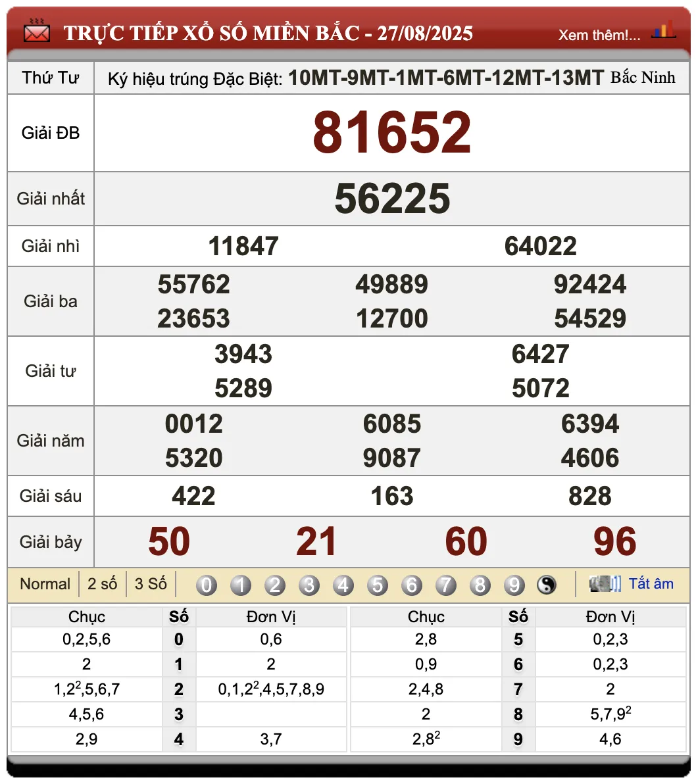Select the digit 9 ball icon
696x784 pixels.
514,584
